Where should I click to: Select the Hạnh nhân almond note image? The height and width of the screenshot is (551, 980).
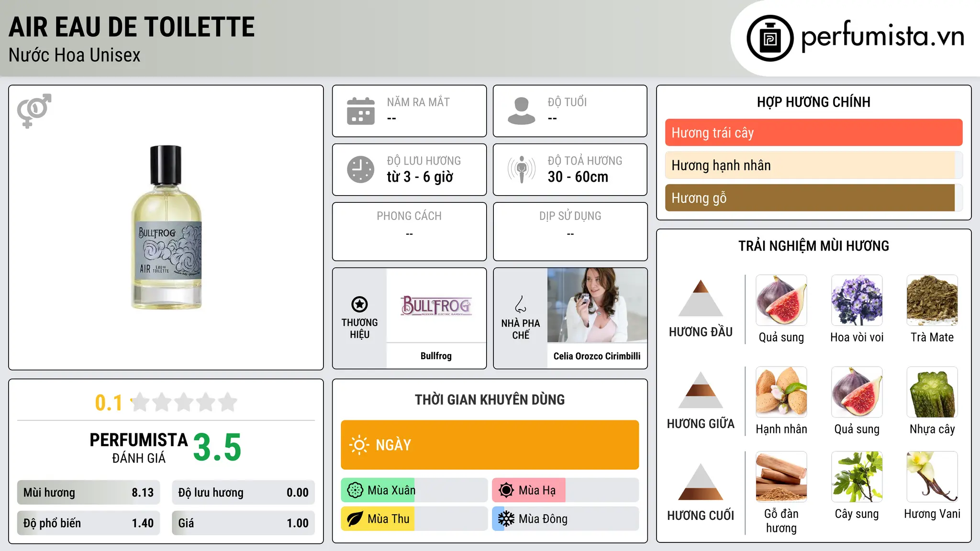pos(781,392)
